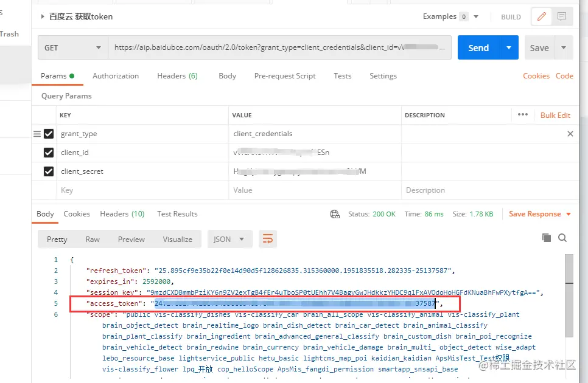Open the comments icon near BUILD
The image size is (588, 383).
point(561,16)
